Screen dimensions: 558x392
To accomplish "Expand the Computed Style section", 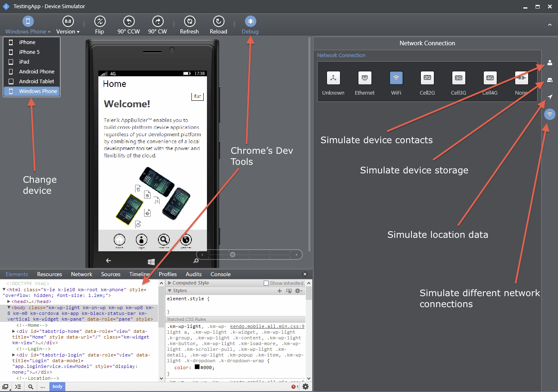I will pos(170,283).
